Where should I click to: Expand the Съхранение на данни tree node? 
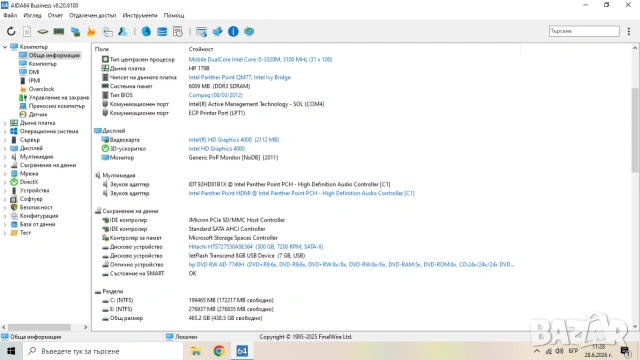[x=5, y=165]
